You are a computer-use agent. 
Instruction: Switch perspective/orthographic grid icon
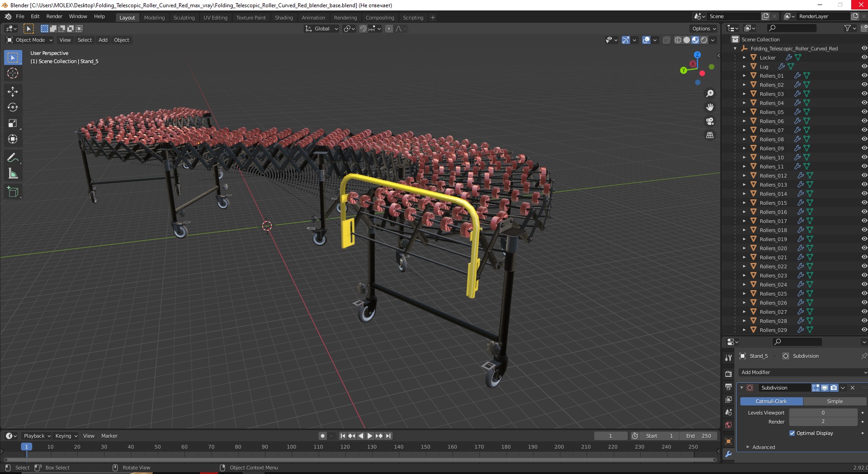click(x=709, y=135)
